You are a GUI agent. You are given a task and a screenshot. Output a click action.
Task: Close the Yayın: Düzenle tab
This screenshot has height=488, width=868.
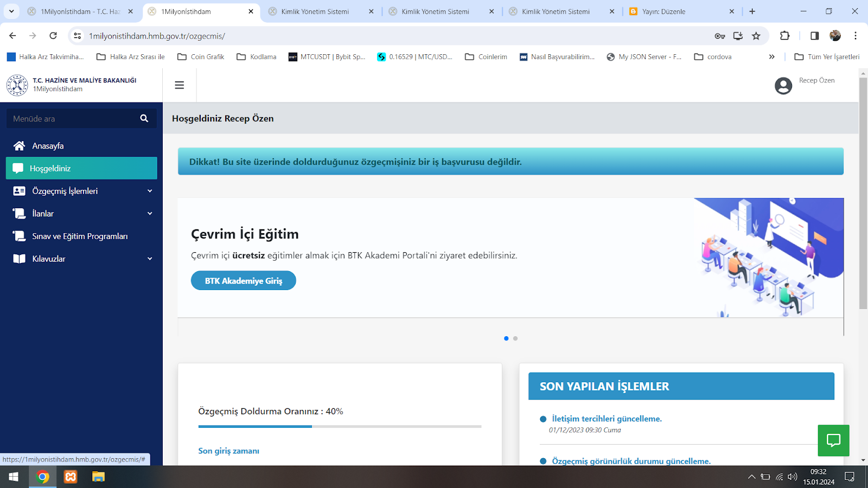click(731, 11)
